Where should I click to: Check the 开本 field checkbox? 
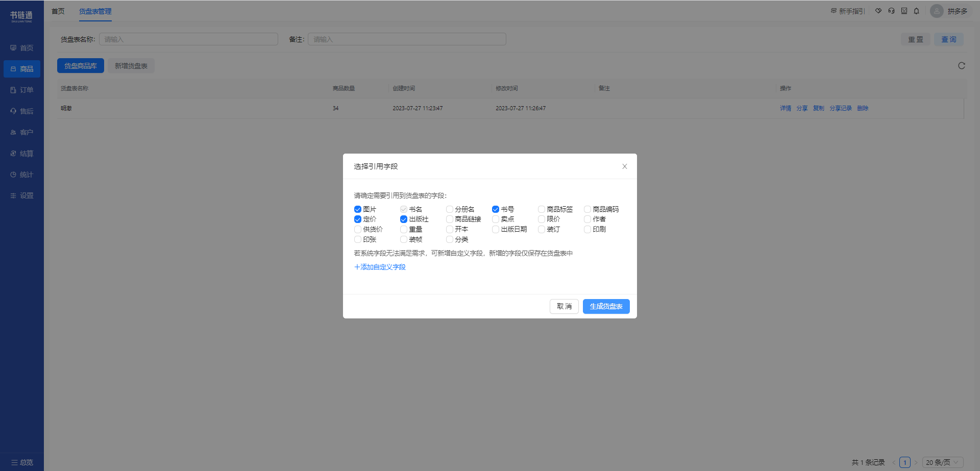449,230
